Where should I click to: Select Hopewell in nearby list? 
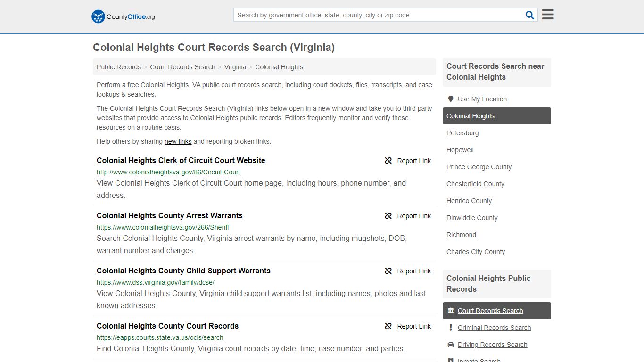point(460,150)
